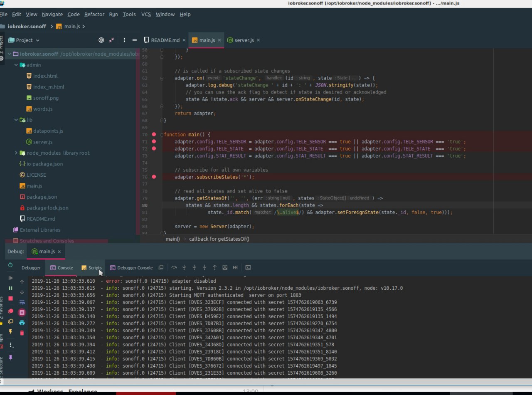Click the yellow lightning bolt debug icon

tap(10, 331)
